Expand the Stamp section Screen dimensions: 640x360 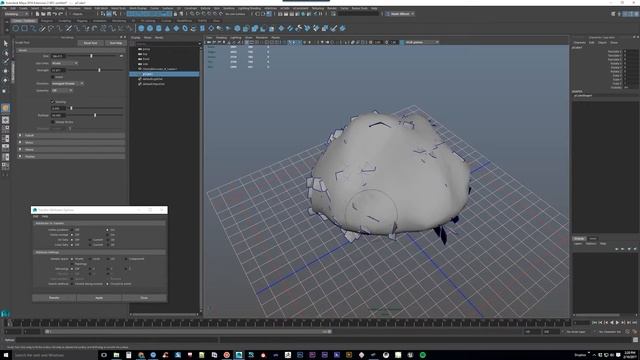coord(72,142)
